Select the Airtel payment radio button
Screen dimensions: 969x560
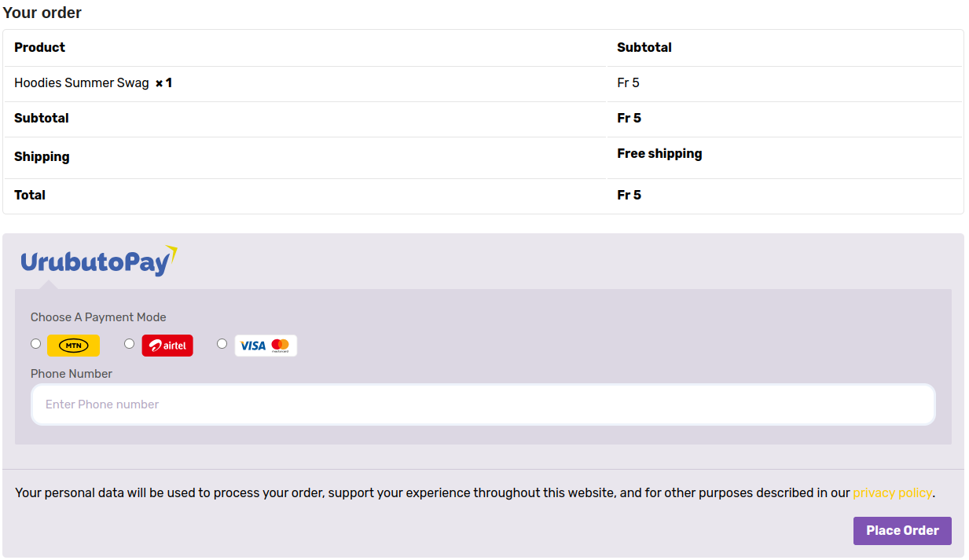coord(129,343)
